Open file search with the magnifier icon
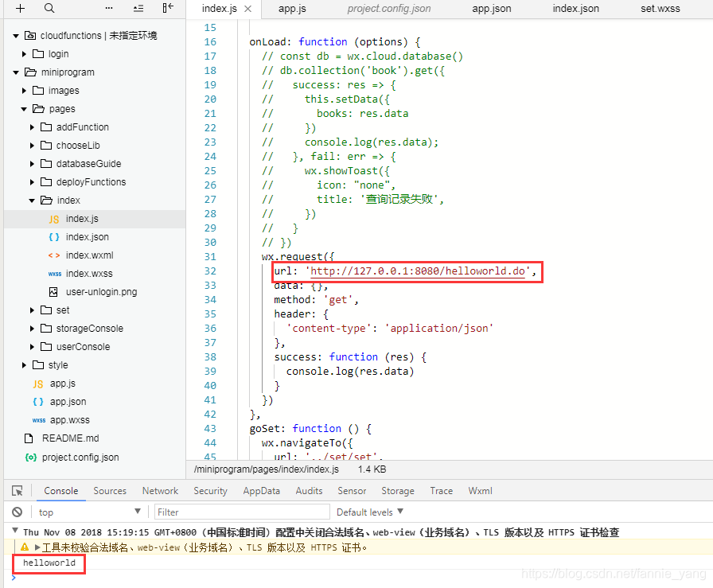This screenshot has height=588, width=713. point(49,8)
